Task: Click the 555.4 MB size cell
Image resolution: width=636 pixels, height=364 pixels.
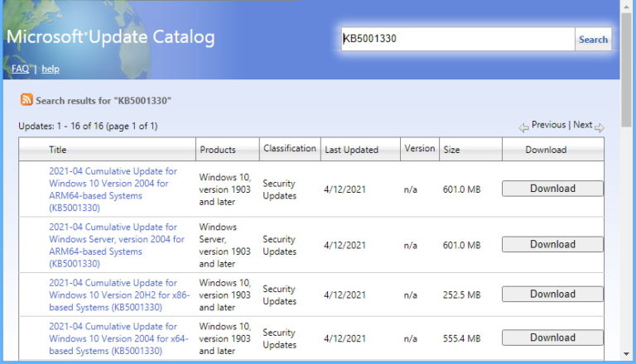Action: pyautogui.click(x=461, y=338)
